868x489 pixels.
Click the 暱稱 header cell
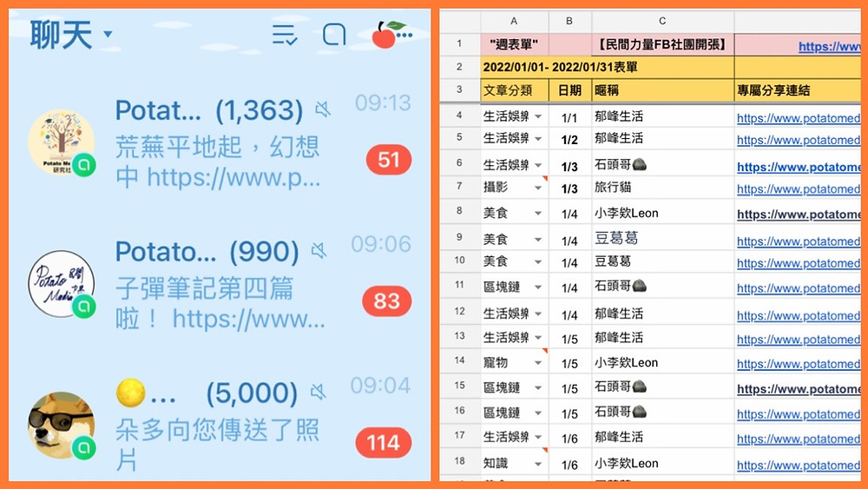click(x=662, y=90)
